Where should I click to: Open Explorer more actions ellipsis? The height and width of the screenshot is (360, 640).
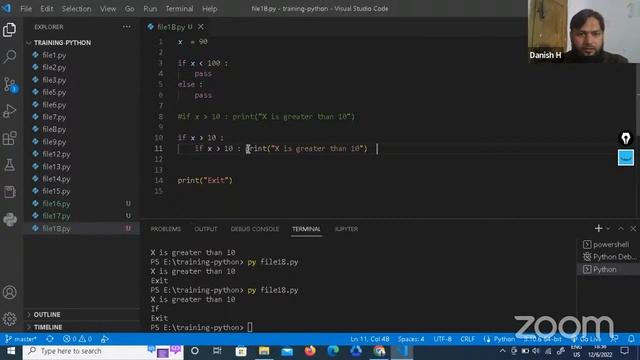point(127,27)
